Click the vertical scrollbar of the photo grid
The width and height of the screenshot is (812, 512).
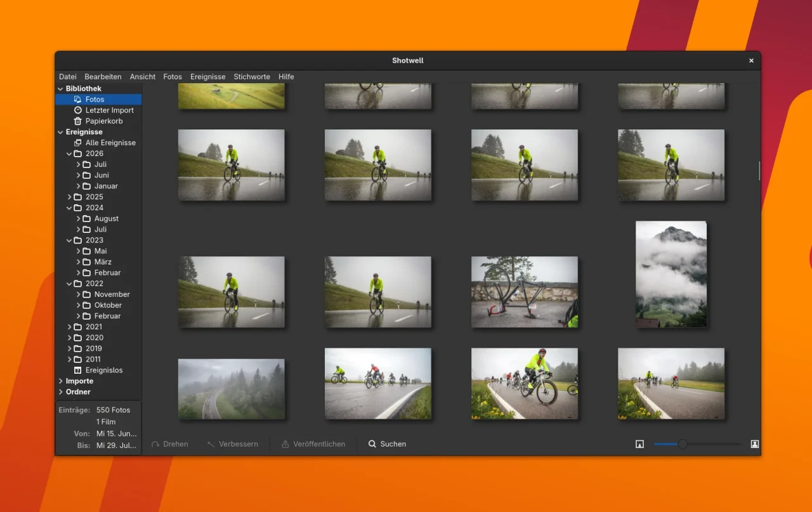(x=758, y=171)
